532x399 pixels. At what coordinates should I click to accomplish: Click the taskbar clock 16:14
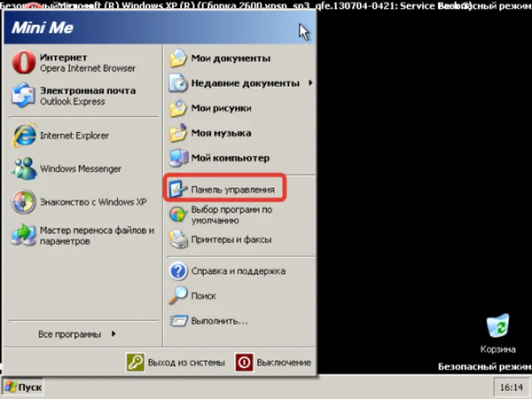click(x=511, y=387)
